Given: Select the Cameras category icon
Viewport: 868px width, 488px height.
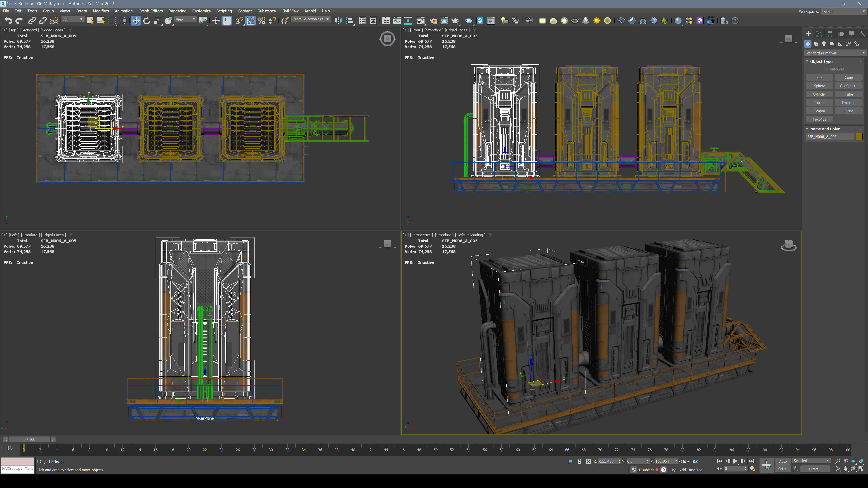Looking at the screenshot, I should 832,44.
